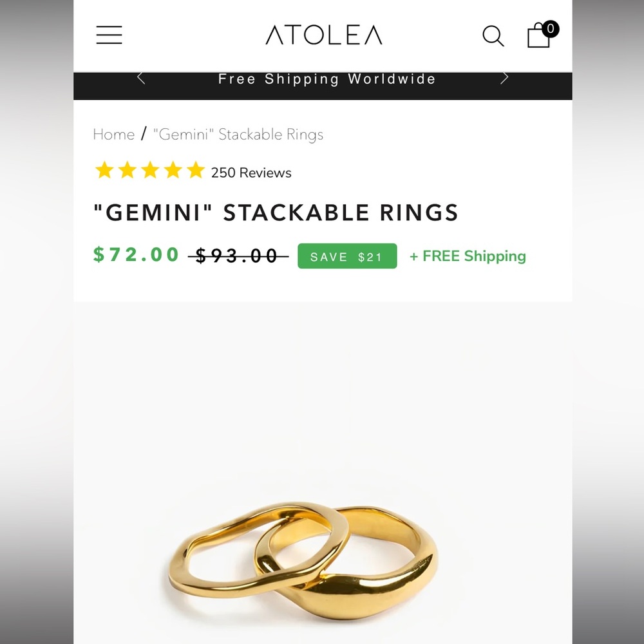Image resolution: width=644 pixels, height=644 pixels.
Task: Select the Gemini Stackable Rings breadcrumb
Action: [238, 135]
